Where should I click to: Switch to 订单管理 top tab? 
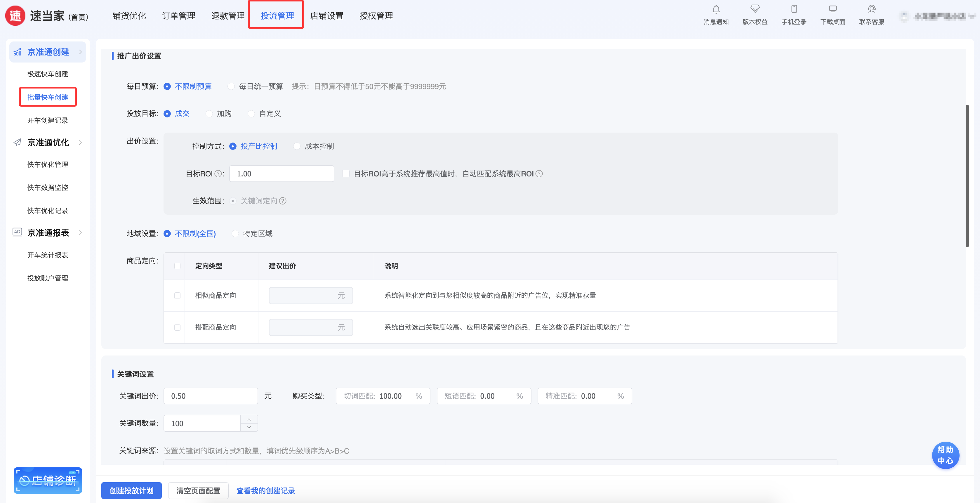(x=178, y=16)
